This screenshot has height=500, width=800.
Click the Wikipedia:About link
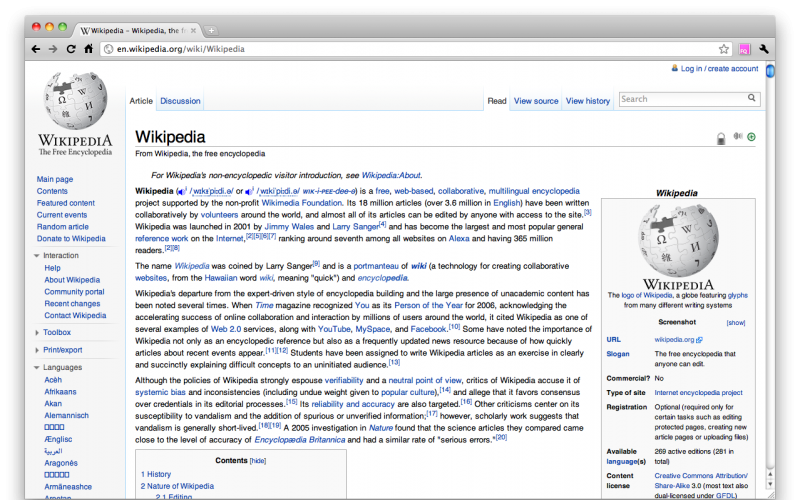click(391, 176)
